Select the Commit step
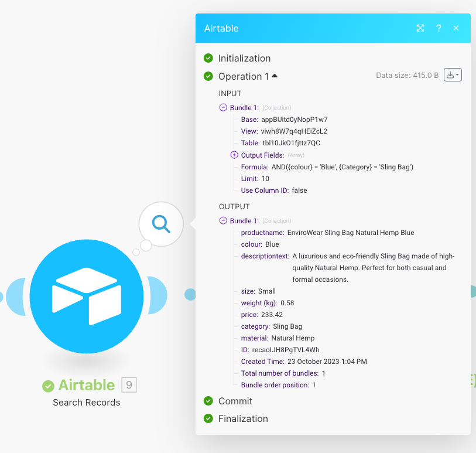This screenshot has height=453, width=476. (x=235, y=401)
